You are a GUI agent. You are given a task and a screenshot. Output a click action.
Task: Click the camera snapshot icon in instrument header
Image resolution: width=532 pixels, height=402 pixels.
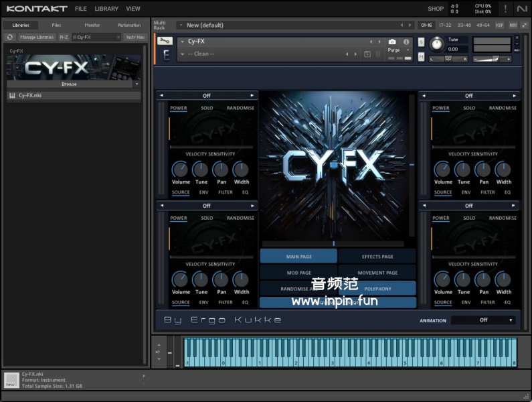392,42
